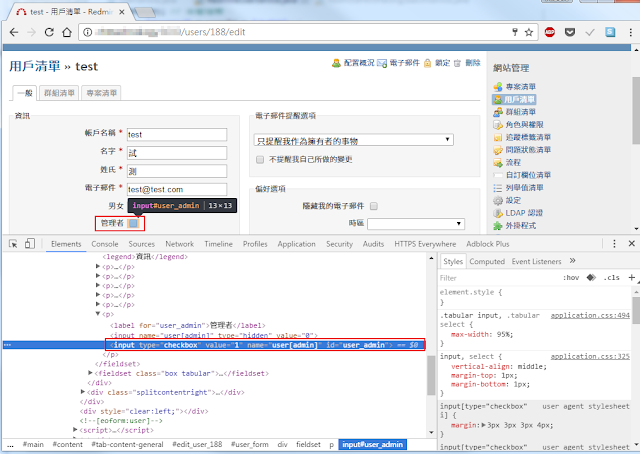640x454 pixels.
Task: Open the Pocket extension icon
Action: coord(570,32)
